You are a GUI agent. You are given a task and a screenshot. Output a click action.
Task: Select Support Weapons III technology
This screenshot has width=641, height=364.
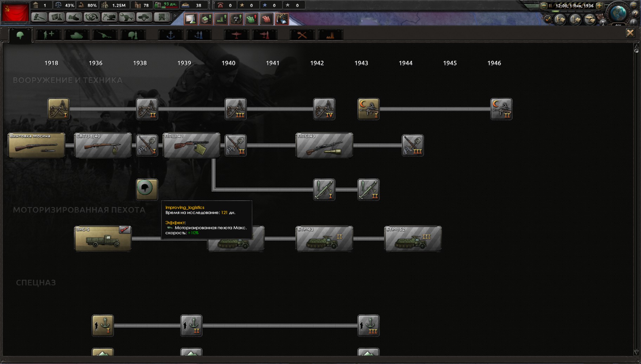coord(236,109)
